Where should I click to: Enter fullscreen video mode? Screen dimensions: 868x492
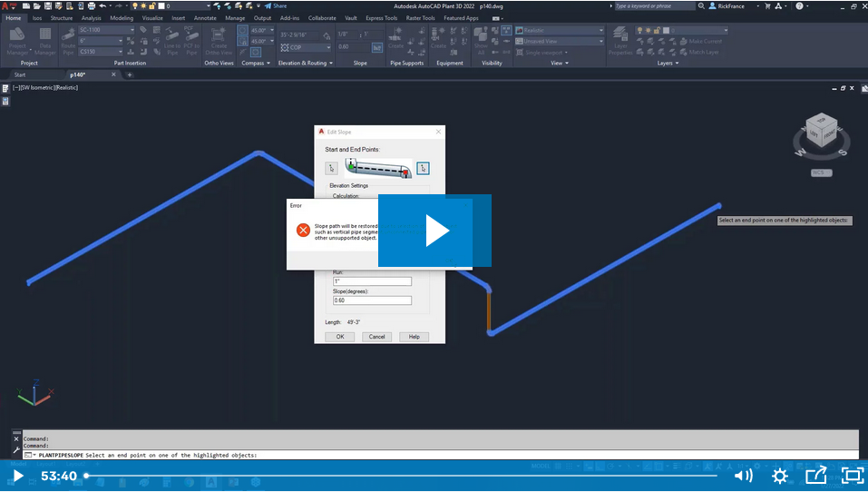click(x=852, y=476)
